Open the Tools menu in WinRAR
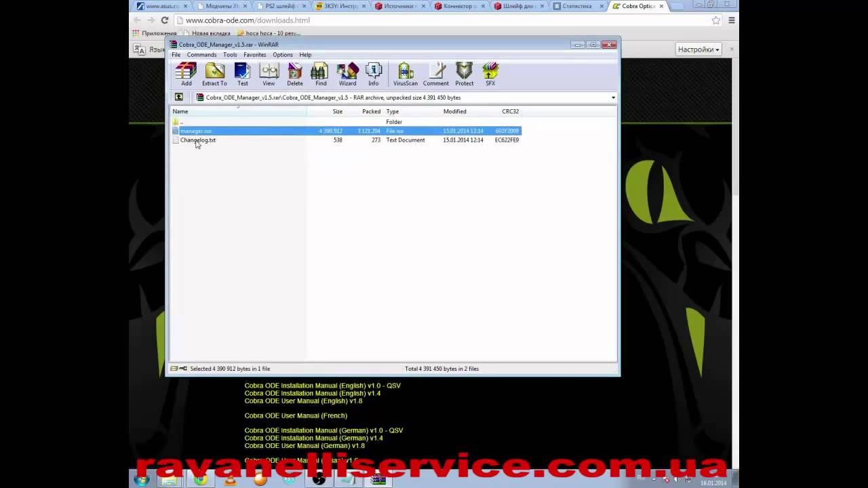The image size is (868, 488). coord(230,55)
